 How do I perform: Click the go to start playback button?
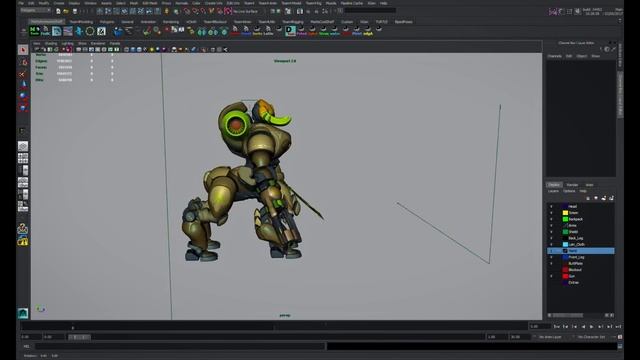tap(557, 327)
